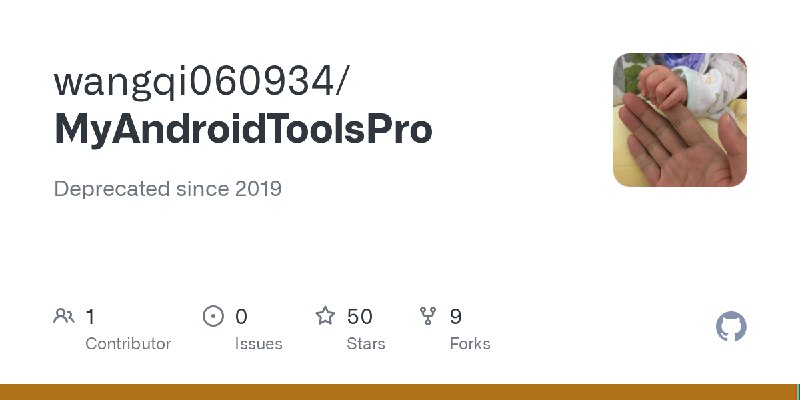Click the brown language color bar
The image size is (800, 400).
(x=398, y=392)
